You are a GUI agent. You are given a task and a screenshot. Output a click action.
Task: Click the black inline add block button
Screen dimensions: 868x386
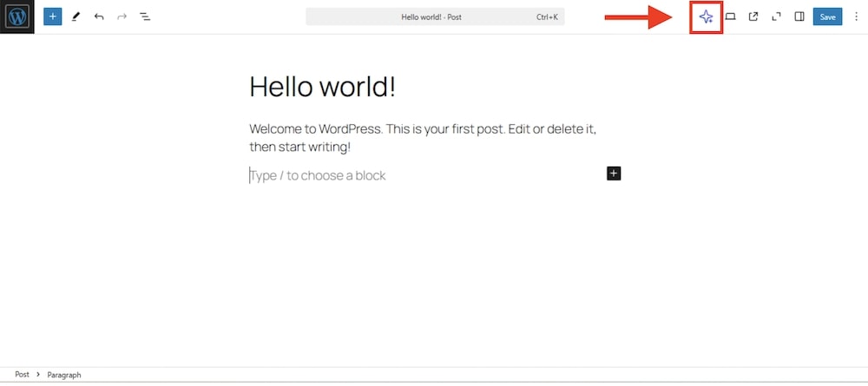coord(614,173)
